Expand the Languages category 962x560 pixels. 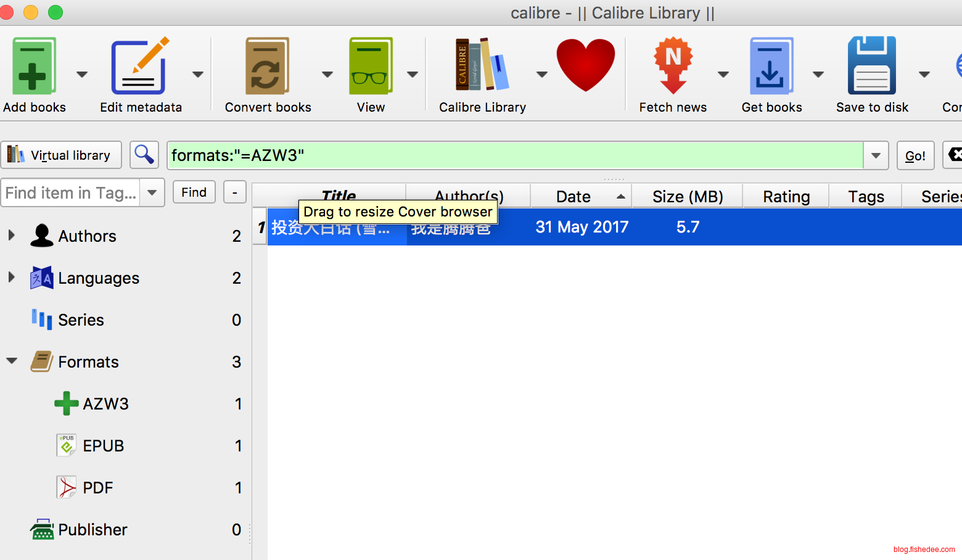(11, 278)
